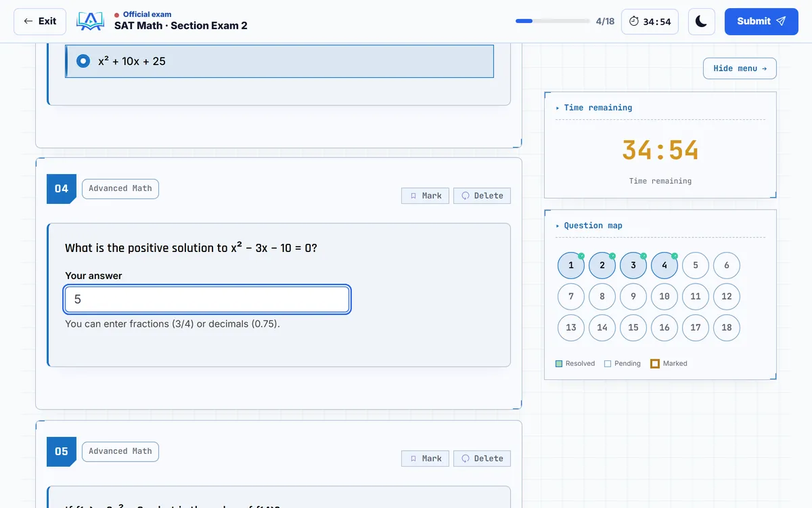Click the Advanced Math tag on question 04
812x508 pixels.
tap(120, 188)
